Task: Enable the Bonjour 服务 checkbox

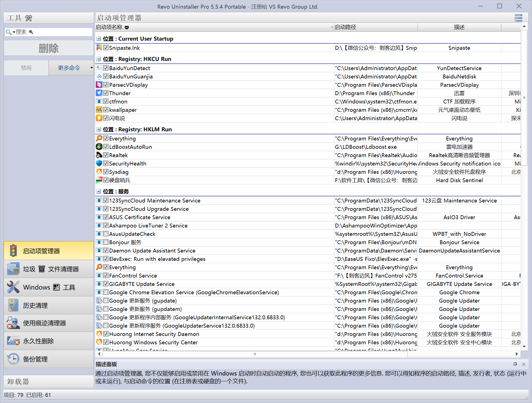Action: coord(106,242)
